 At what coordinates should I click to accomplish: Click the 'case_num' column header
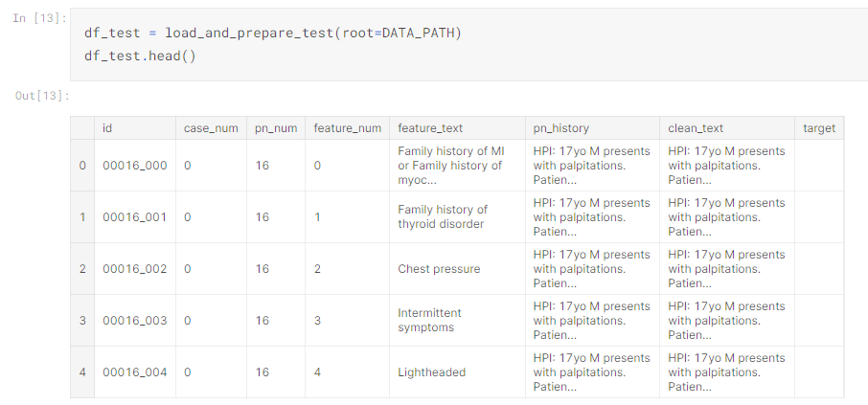[x=211, y=128]
